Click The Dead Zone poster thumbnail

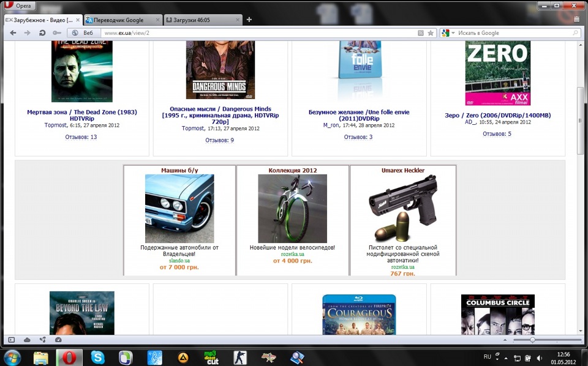(x=81, y=71)
